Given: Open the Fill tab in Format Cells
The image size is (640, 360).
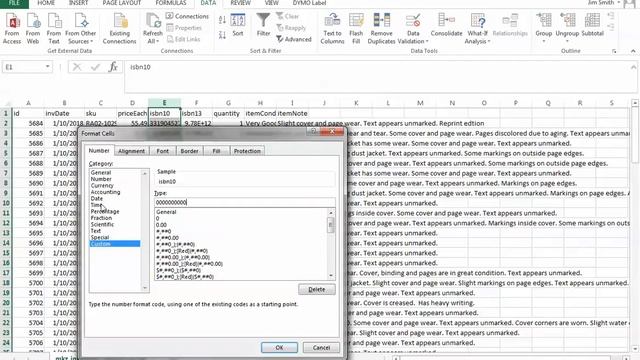Looking at the screenshot, I should [216, 151].
